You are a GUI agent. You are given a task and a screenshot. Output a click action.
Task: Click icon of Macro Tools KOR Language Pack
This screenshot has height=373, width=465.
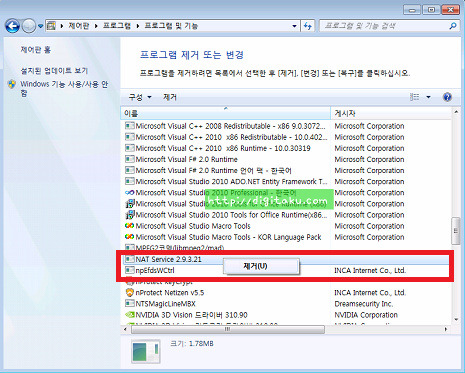point(130,237)
